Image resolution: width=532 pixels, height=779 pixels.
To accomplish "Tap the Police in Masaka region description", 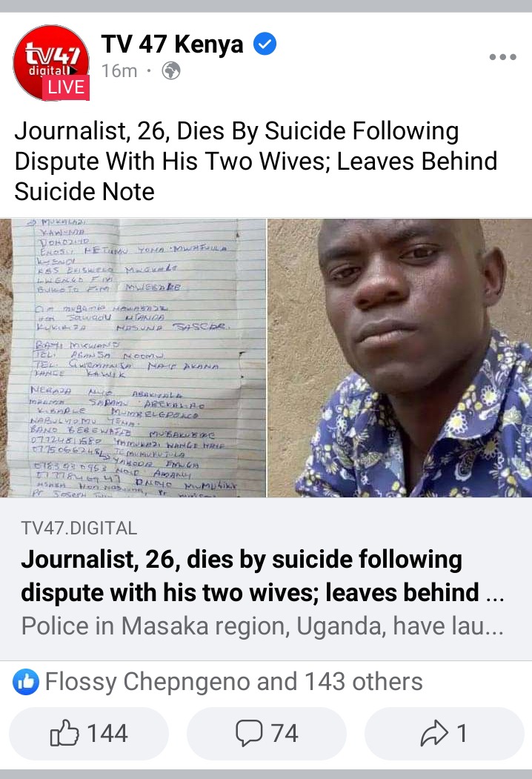I will [262, 626].
